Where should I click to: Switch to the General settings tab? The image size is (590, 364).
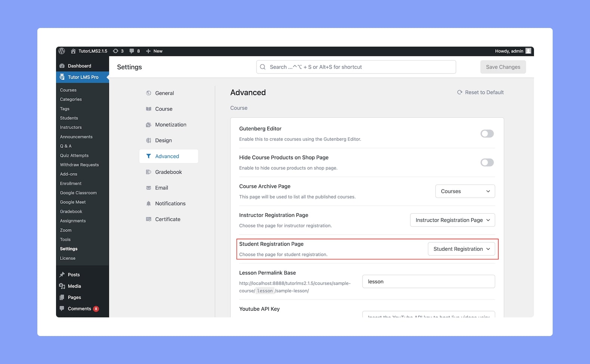click(x=169, y=93)
